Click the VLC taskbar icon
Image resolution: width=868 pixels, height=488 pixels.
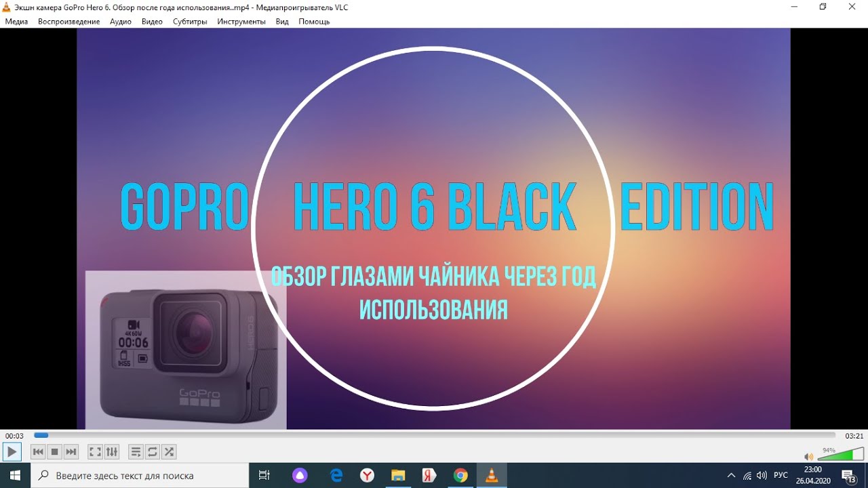point(492,476)
